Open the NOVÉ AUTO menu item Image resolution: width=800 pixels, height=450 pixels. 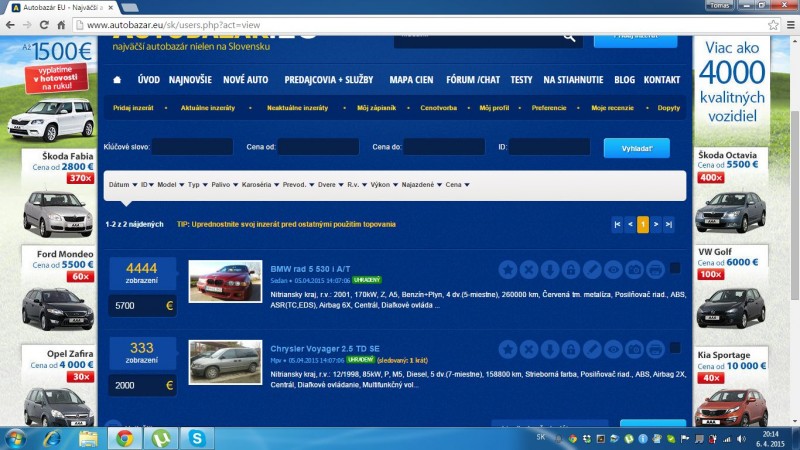(245, 80)
